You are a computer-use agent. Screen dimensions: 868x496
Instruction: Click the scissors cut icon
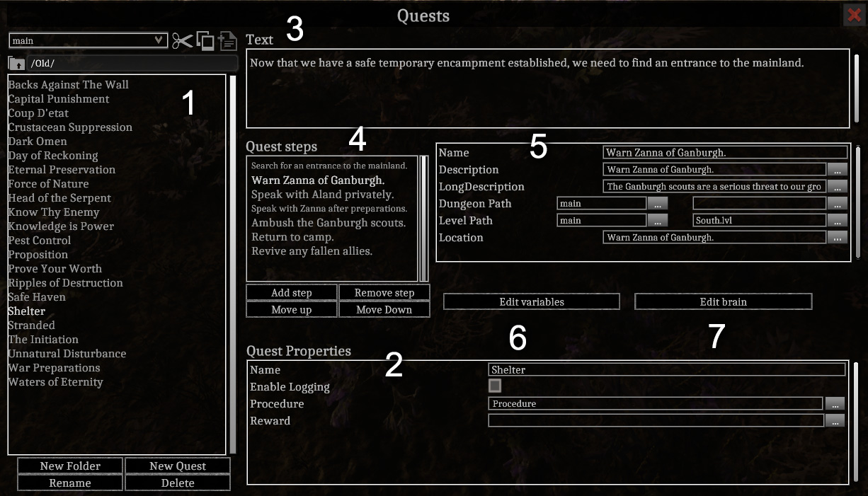(x=182, y=41)
